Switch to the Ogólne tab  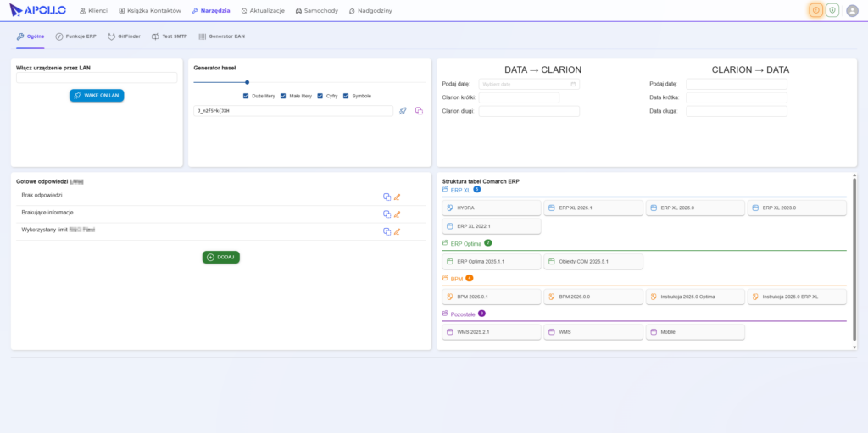click(x=31, y=36)
